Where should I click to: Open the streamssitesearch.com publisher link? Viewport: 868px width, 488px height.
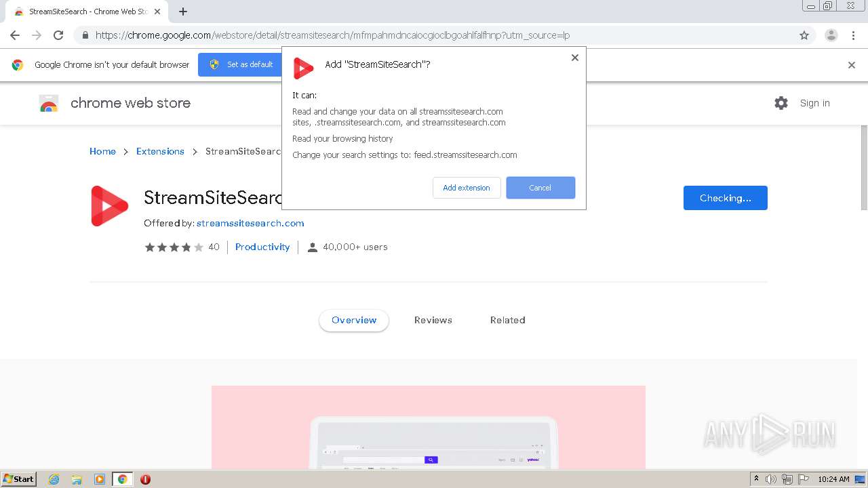click(x=250, y=223)
